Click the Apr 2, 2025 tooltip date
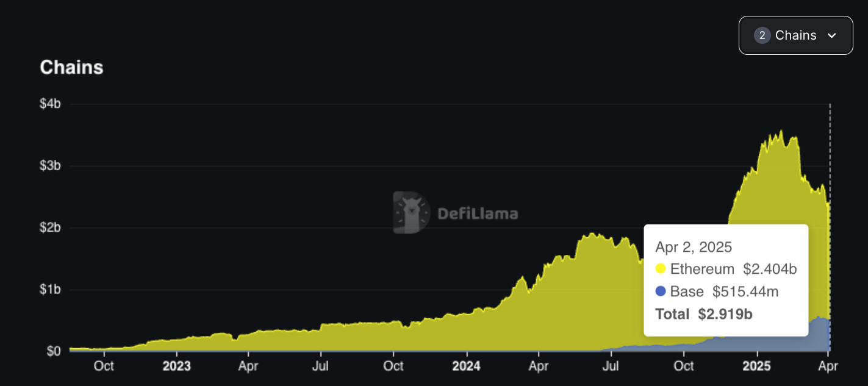The height and width of the screenshot is (386, 868). pyautogui.click(x=694, y=247)
